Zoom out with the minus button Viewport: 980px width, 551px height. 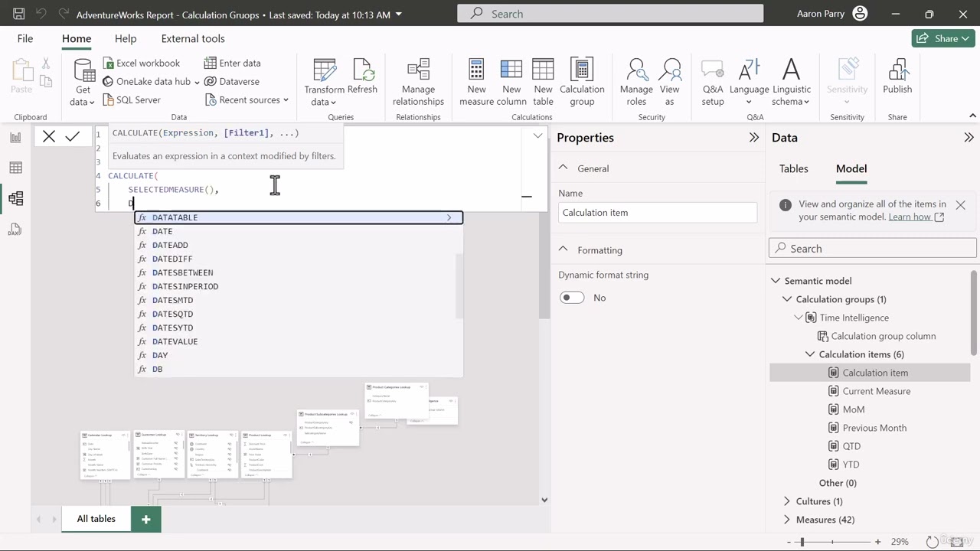(x=788, y=541)
